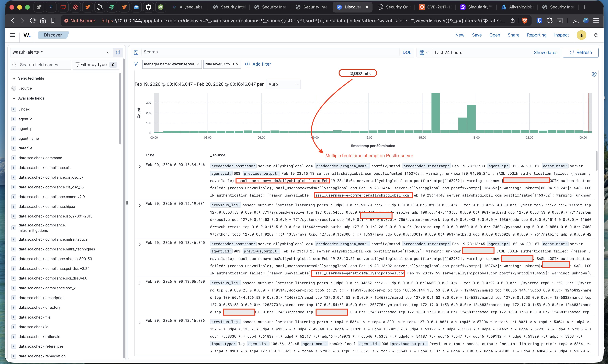The height and width of the screenshot is (364, 608).
Task: Open the Inspect menu item
Action: click(561, 35)
